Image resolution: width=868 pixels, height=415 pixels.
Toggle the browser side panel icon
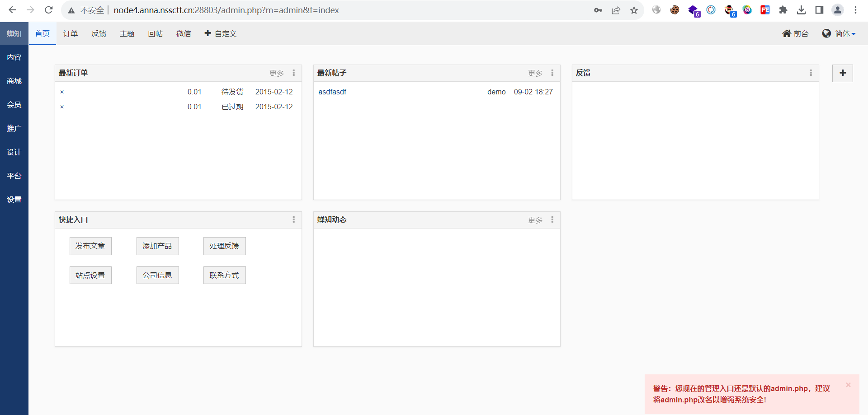(819, 10)
